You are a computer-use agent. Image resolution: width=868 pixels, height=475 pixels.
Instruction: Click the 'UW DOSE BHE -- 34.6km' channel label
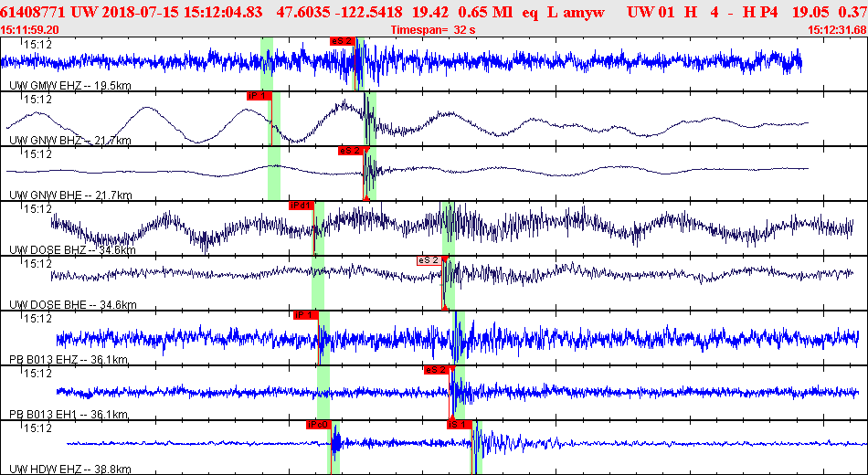tap(72, 305)
